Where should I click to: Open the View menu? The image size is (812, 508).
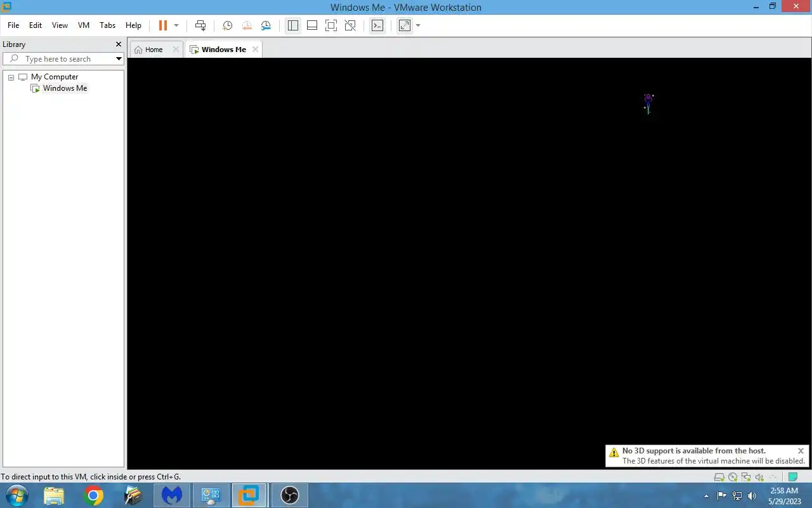(60, 25)
